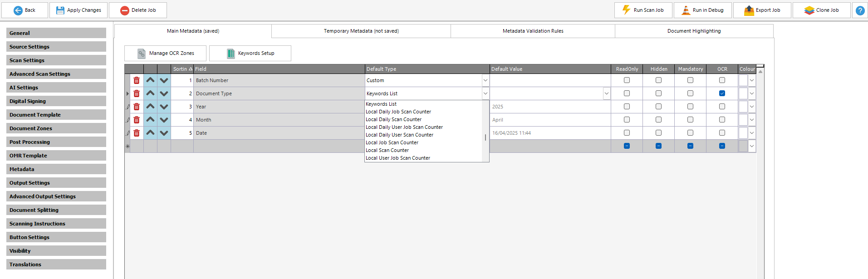Move the Month field down

(164, 120)
